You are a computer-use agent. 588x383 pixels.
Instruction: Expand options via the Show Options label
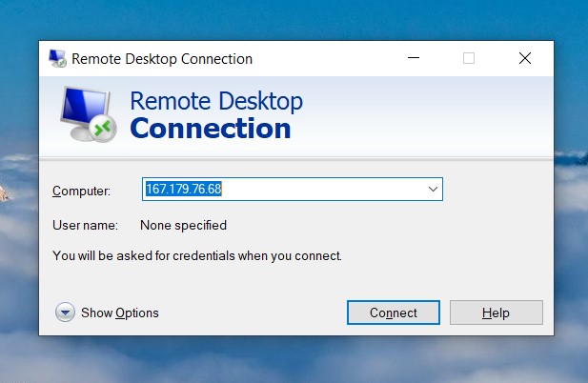coord(120,312)
